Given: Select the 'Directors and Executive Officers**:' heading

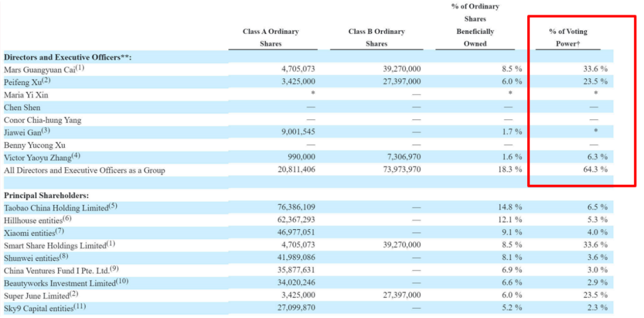Looking at the screenshot, I should [x=67, y=57].
